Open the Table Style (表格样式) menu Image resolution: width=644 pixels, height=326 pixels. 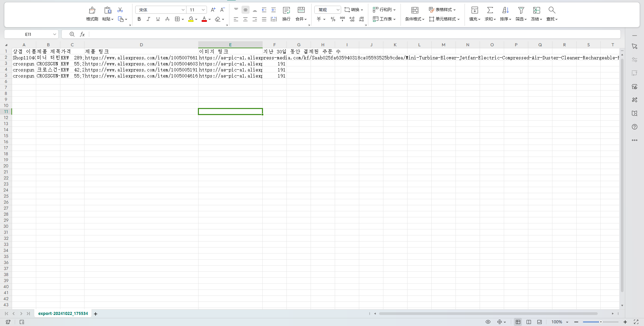[x=442, y=10]
